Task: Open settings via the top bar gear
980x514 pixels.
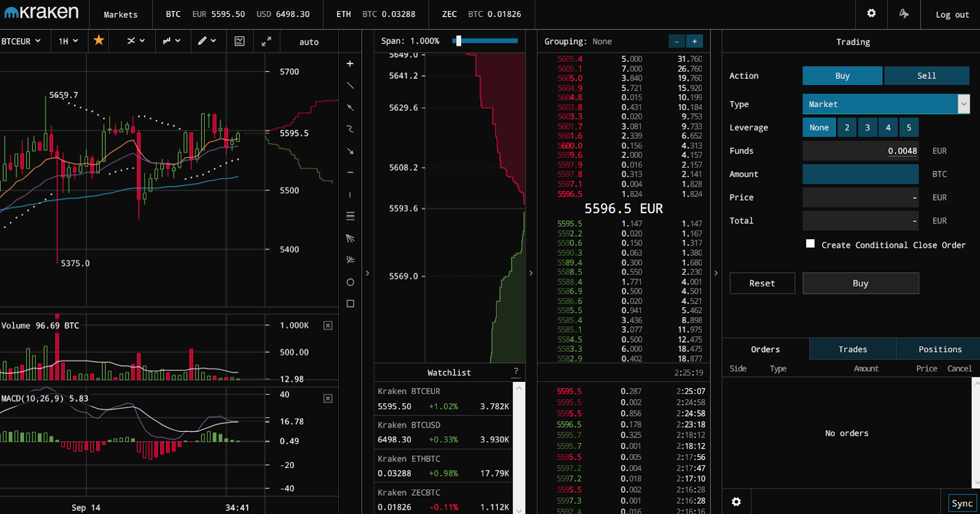Action: click(872, 13)
